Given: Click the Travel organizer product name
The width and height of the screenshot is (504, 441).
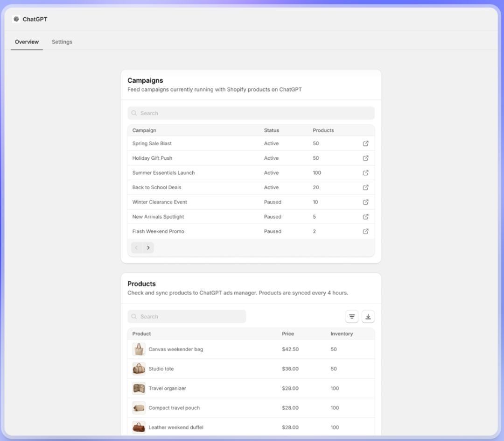Looking at the screenshot, I should coord(167,388).
